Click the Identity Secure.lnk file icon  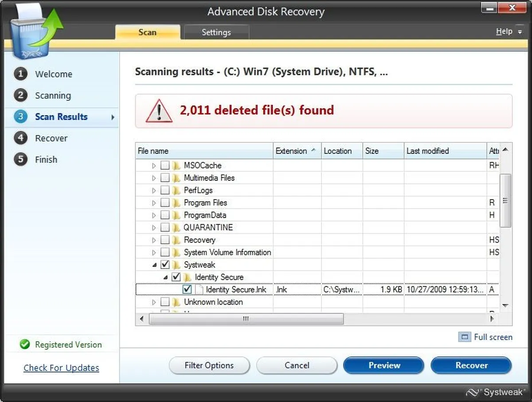point(199,290)
